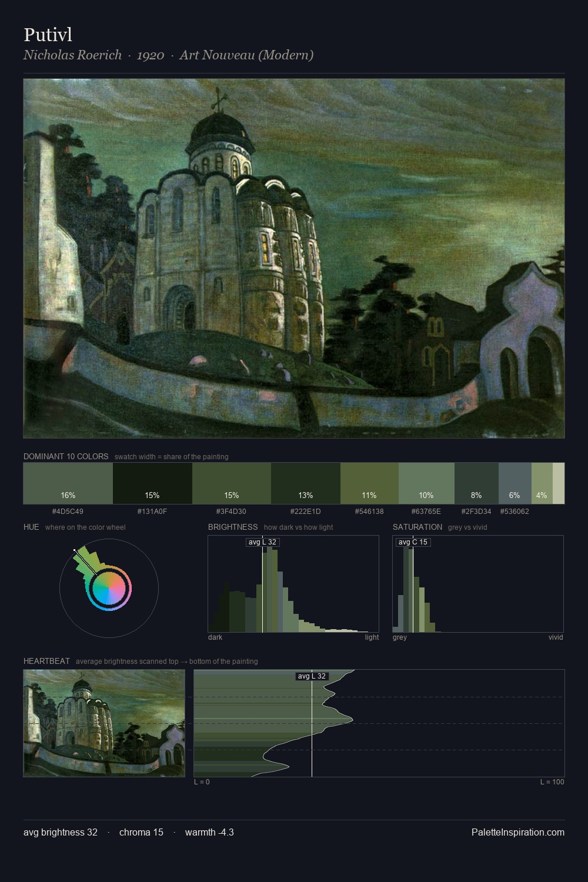Viewport: 588px width, 882px height.
Task: Click the 'avg brightness 32' footer stat
Action: pyautogui.click(x=61, y=832)
